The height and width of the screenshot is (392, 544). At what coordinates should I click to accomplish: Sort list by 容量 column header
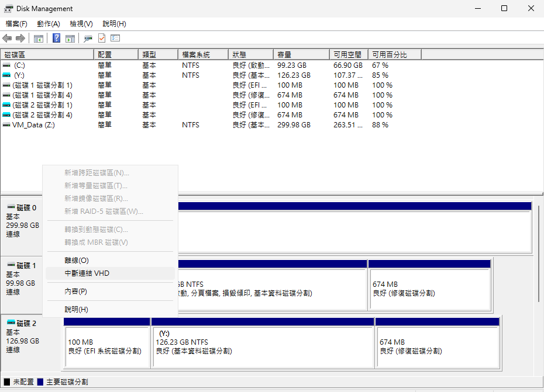click(301, 54)
